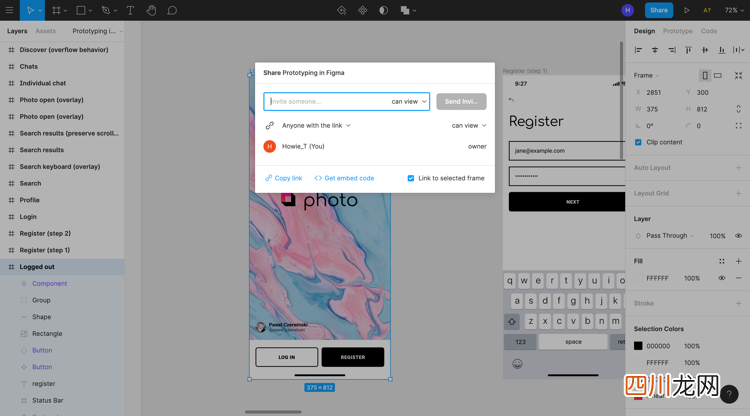Click the Boolean operations icon
Image resolution: width=750 pixels, height=416 pixels.
pyautogui.click(x=405, y=10)
